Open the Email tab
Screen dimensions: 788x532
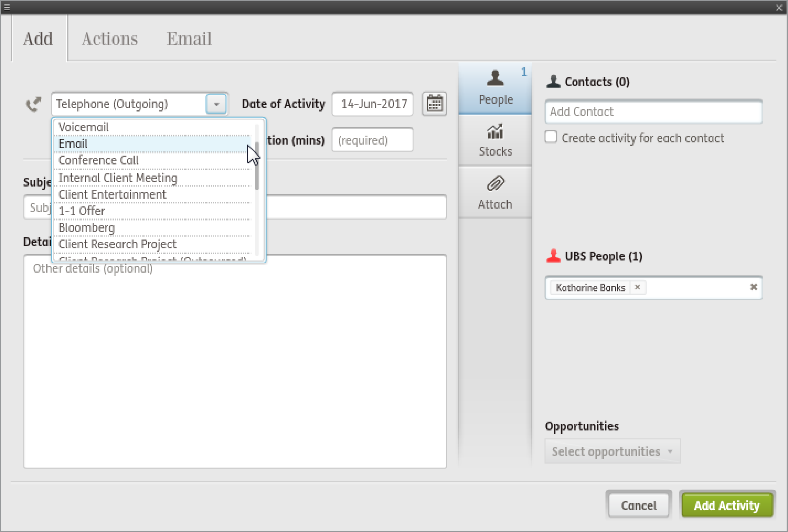point(189,39)
